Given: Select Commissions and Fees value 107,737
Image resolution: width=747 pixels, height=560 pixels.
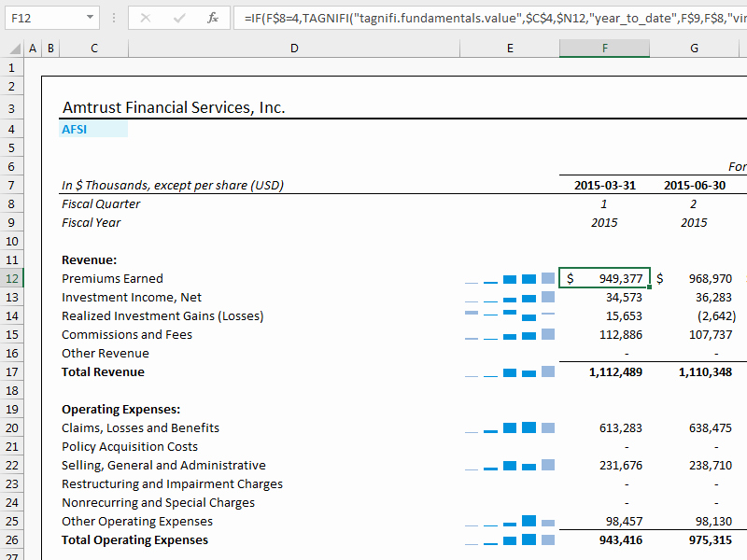Looking at the screenshot, I should pos(711,335).
